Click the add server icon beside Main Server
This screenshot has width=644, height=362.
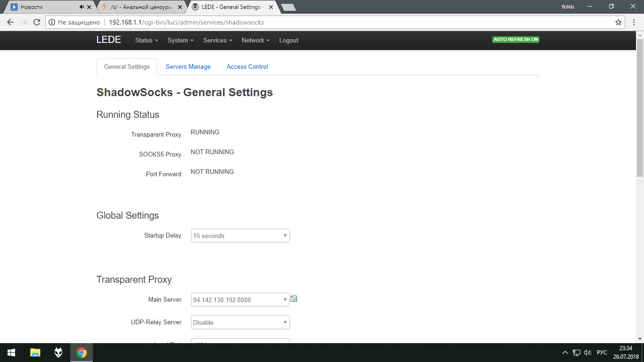(293, 298)
